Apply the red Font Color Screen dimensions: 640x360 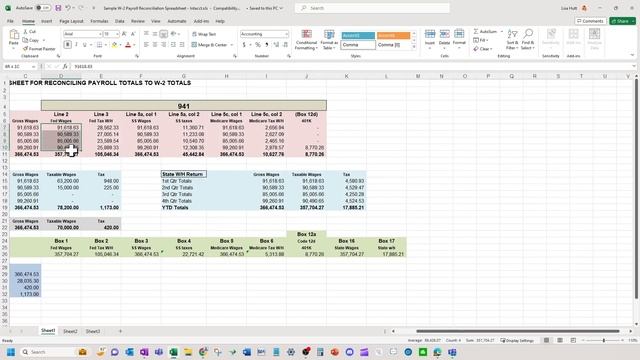coord(128,45)
